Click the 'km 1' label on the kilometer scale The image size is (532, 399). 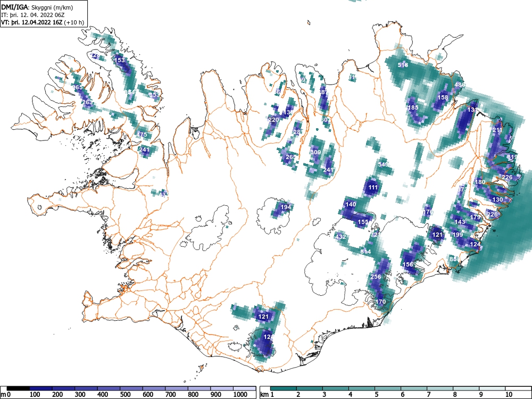267,395
